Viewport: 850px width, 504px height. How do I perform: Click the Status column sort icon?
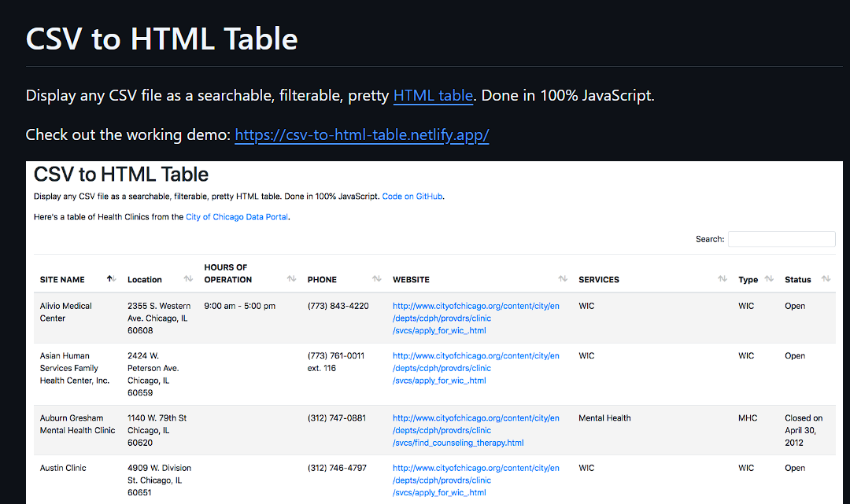tap(826, 279)
